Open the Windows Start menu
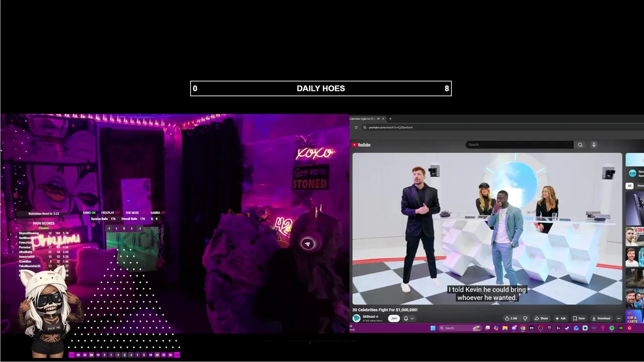The image size is (644, 362). pyautogui.click(x=433, y=328)
